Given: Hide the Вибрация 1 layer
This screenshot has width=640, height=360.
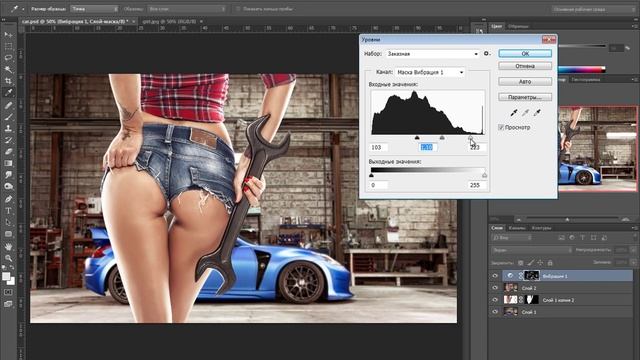Looking at the screenshot, I should click(495, 276).
